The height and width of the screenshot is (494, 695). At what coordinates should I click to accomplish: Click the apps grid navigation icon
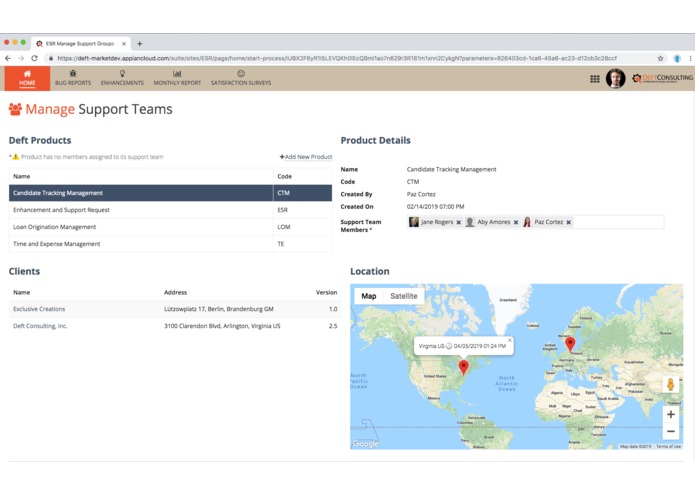(x=595, y=79)
